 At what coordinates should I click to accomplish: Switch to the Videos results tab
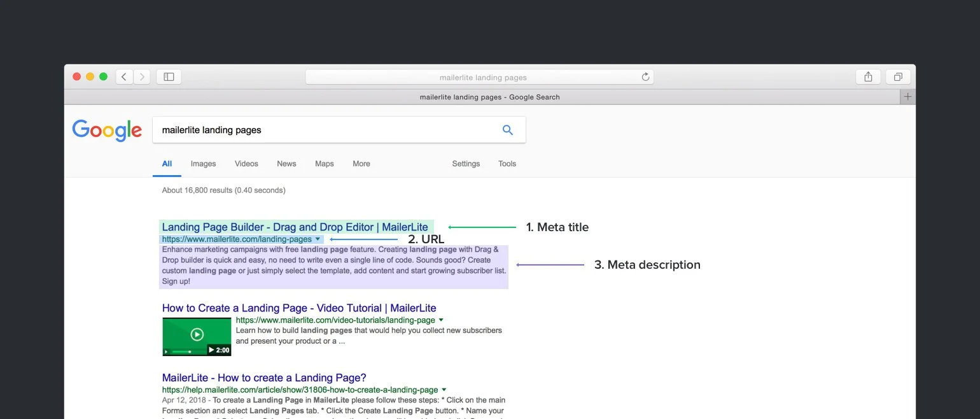point(246,164)
